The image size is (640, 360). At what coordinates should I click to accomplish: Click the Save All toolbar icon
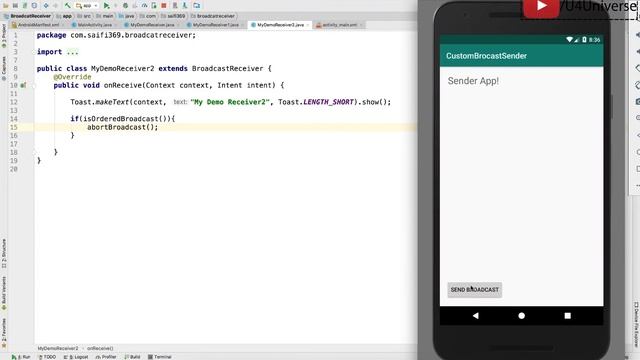tap(15, 6)
